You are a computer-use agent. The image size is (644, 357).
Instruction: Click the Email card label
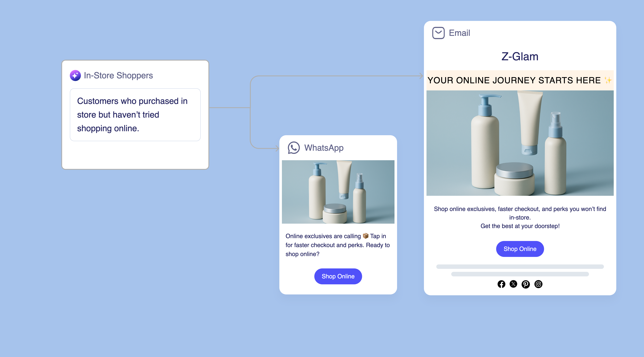tap(459, 33)
